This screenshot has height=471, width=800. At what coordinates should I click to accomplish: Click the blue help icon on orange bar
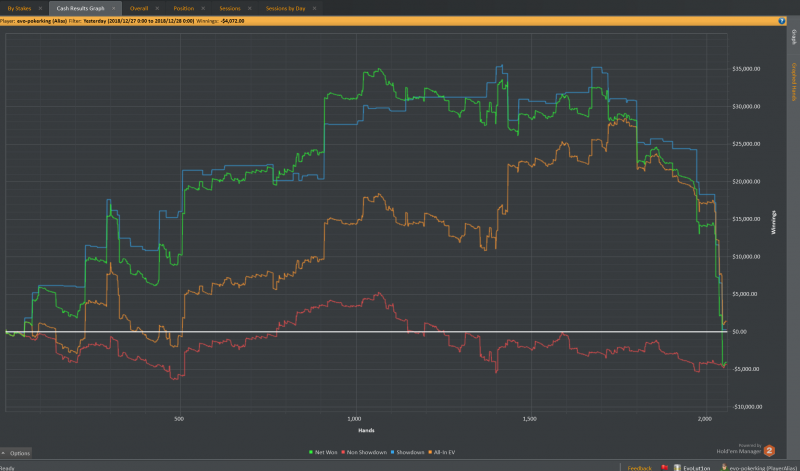782,21
